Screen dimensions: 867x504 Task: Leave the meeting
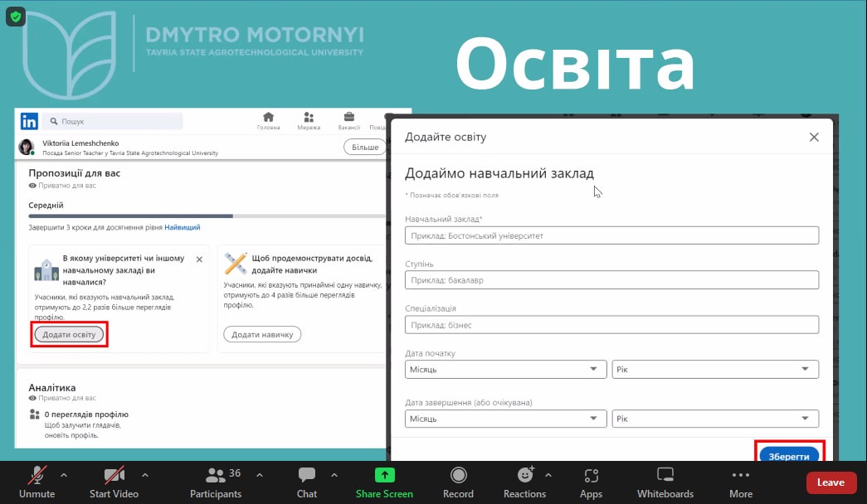(x=830, y=482)
